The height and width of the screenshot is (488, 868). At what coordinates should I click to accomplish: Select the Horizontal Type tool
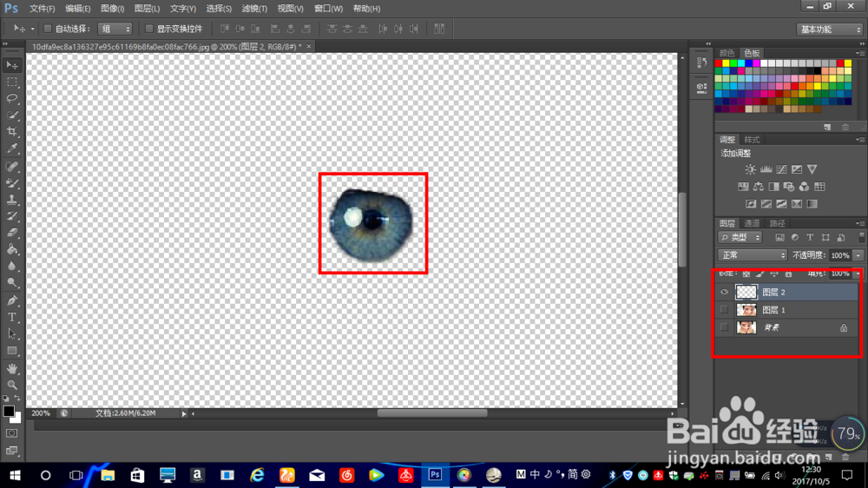pyautogui.click(x=11, y=318)
